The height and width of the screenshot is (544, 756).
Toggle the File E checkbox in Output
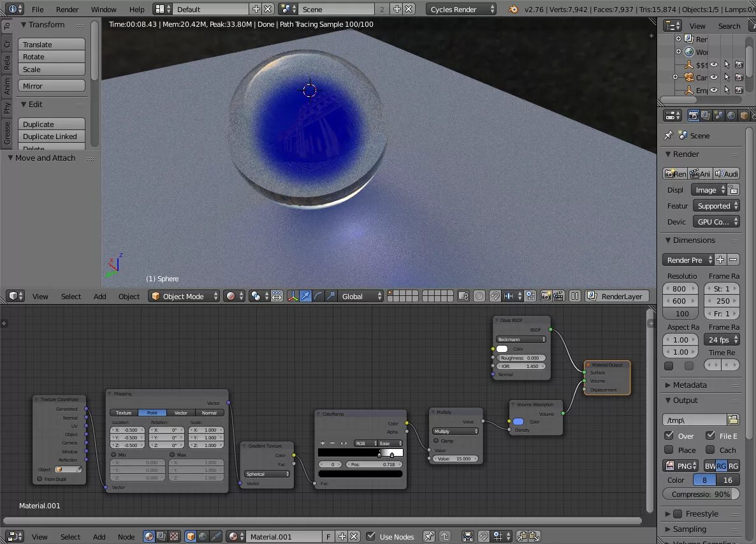coord(710,436)
